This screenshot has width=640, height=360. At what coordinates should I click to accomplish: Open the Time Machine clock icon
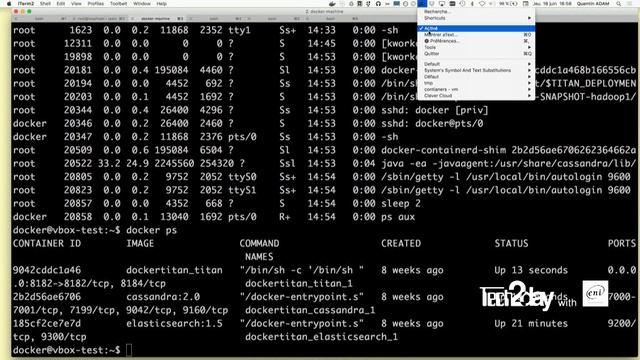[x=462, y=4]
